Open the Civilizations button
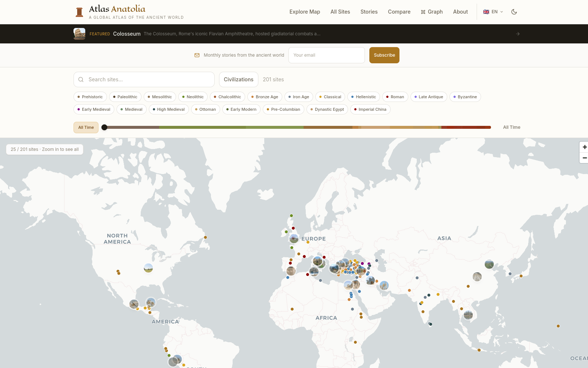The width and height of the screenshot is (588, 368). tap(239, 79)
